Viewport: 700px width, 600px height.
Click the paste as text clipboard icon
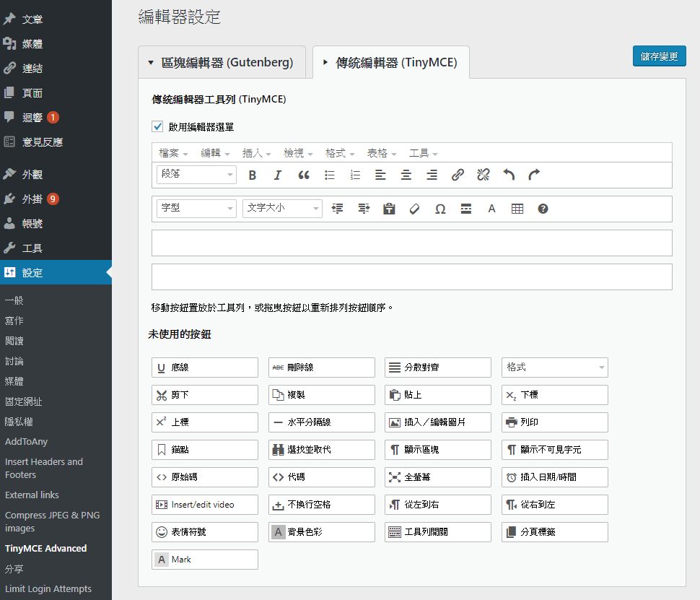pos(389,209)
